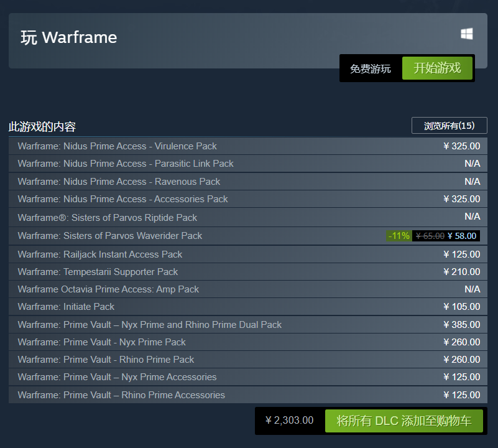Viewport: 498px width, 448px height.
Task: Click the ¥ 385.00 price
Action: point(462,324)
